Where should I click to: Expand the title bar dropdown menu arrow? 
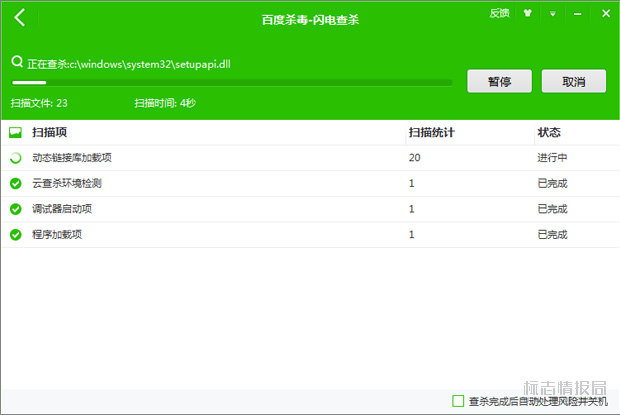(553, 14)
